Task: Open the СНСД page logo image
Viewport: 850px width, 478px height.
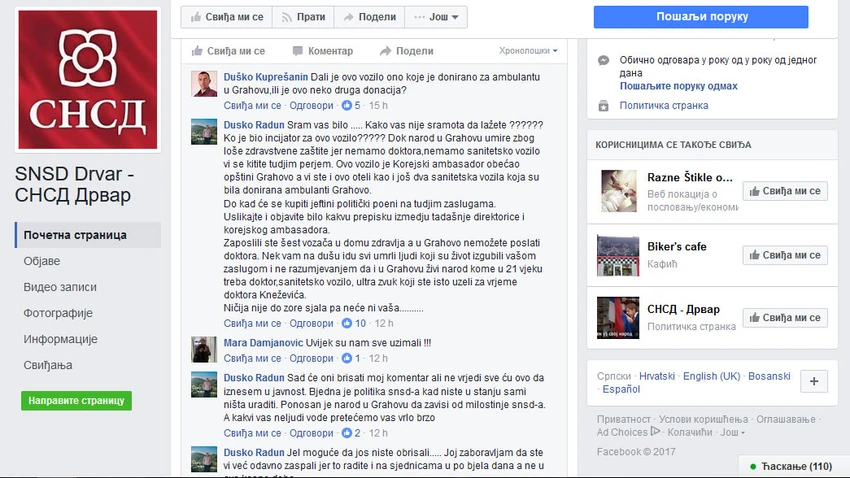Action: click(88, 80)
